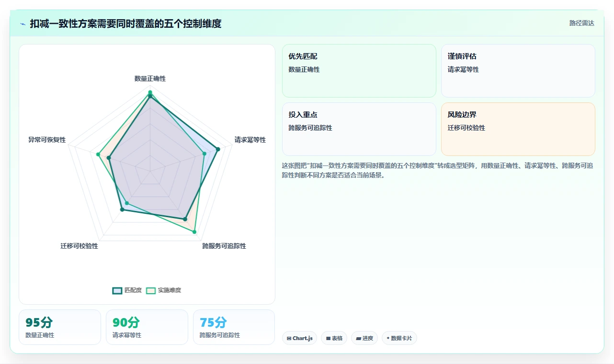Click the 数据卡片 chip's diamond icon
This screenshot has width=614, height=364.
pyautogui.click(x=388, y=338)
